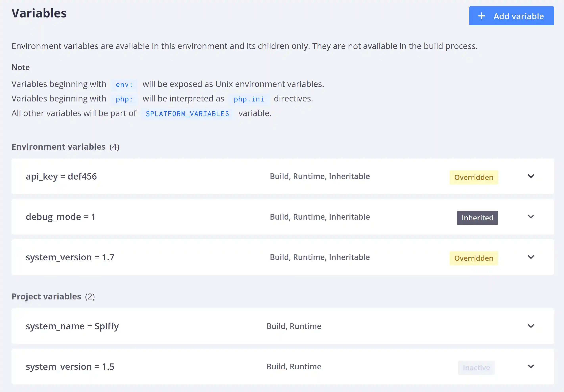Click the debug_mode = 1 variable name

coord(61,216)
